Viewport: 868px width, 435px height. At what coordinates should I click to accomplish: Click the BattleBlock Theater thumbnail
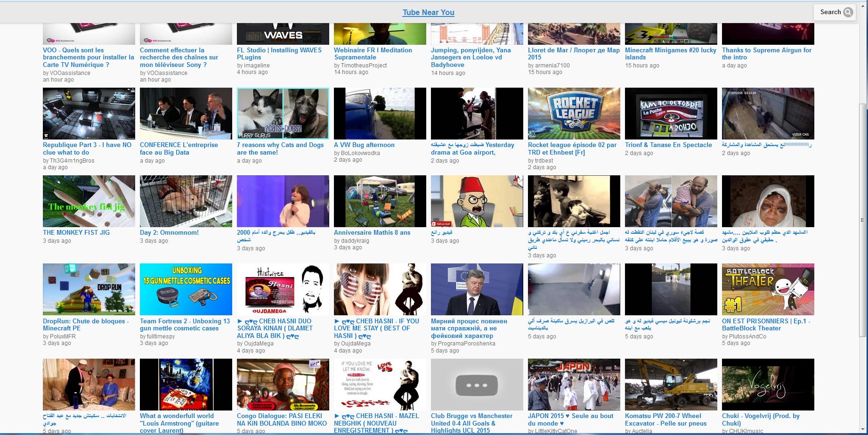(768, 289)
